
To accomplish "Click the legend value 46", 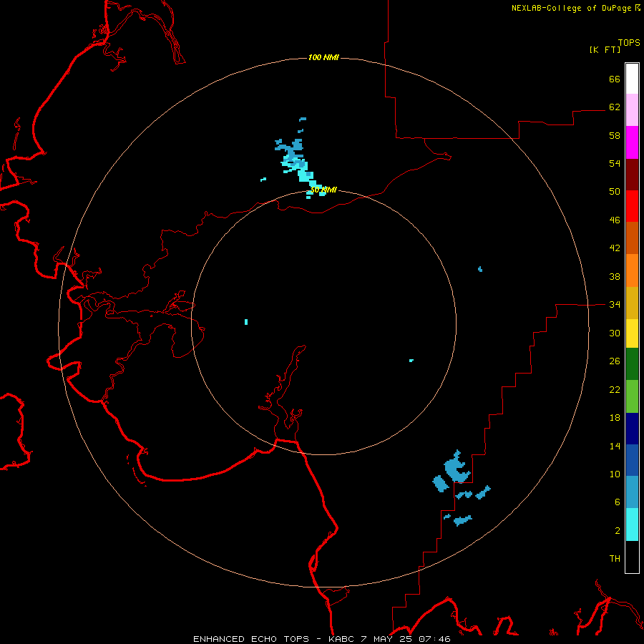I will click(615, 220).
